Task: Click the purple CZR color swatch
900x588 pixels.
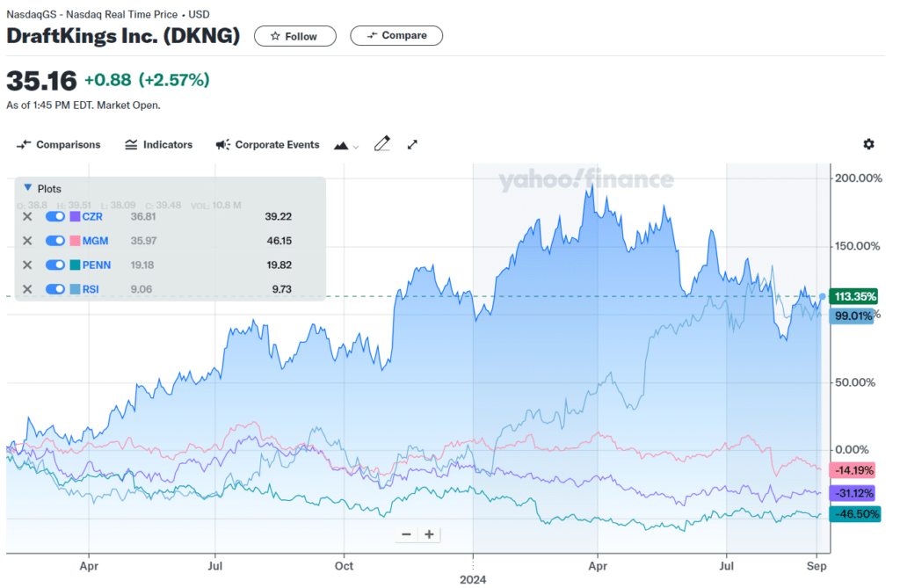Action: [75, 216]
